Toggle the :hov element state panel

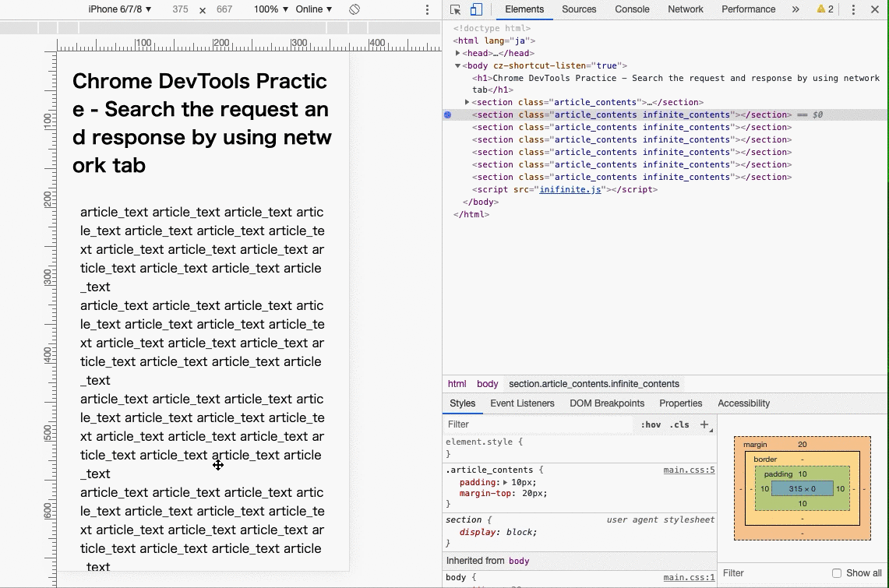[651, 424]
